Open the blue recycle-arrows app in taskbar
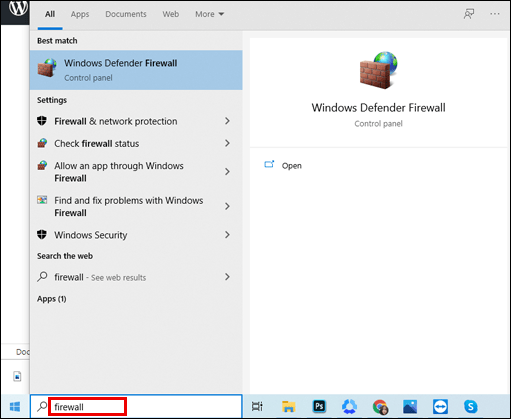The height and width of the screenshot is (419, 511). point(349,407)
